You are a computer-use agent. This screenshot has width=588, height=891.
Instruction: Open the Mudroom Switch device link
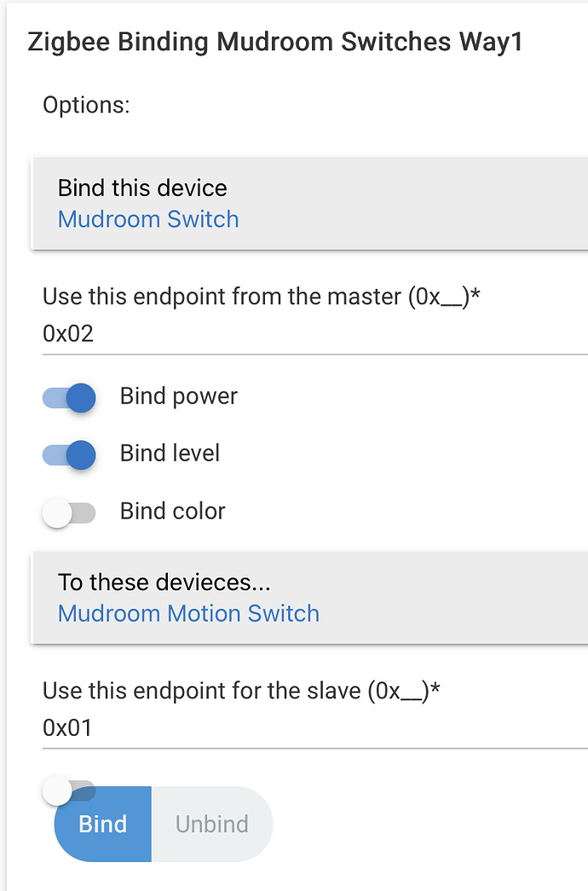click(x=148, y=220)
